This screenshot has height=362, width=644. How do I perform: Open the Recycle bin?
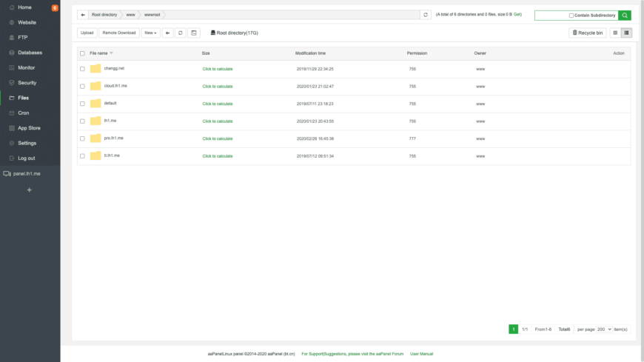click(x=587, y=33)
